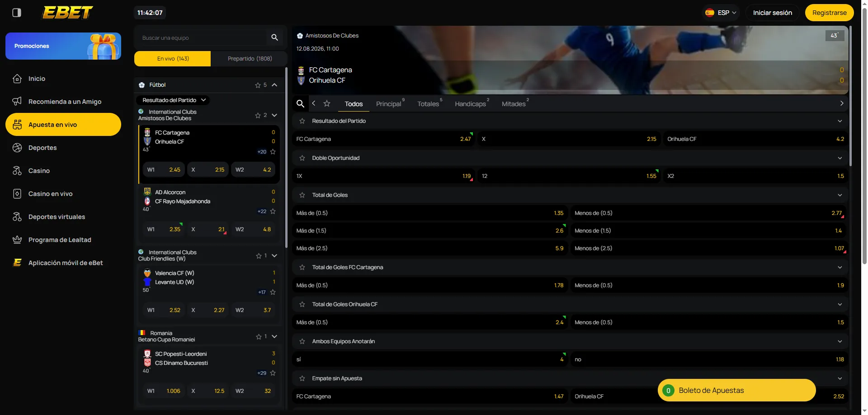Click the search magnifier in team search box
Screen dimensions: 868x415
tap(274, 37)
